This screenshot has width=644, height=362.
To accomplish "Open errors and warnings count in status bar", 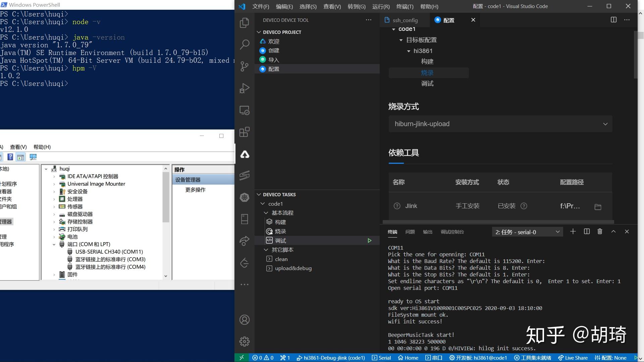I will pos(263,358).
